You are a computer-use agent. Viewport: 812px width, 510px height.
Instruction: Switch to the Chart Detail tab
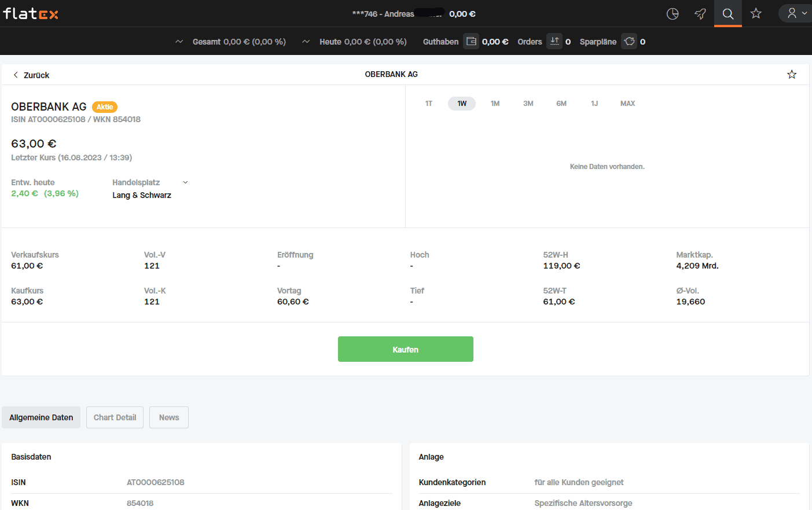click(x=115, y=417)
